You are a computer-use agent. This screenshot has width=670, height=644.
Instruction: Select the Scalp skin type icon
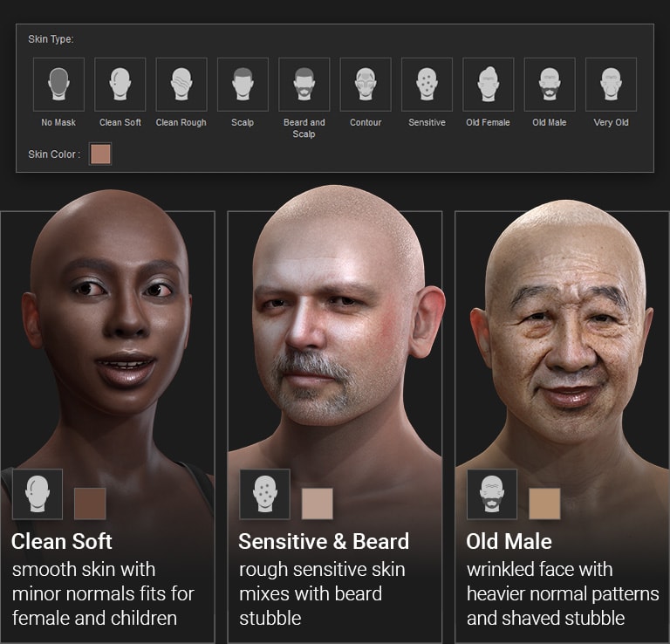(243, 85)
